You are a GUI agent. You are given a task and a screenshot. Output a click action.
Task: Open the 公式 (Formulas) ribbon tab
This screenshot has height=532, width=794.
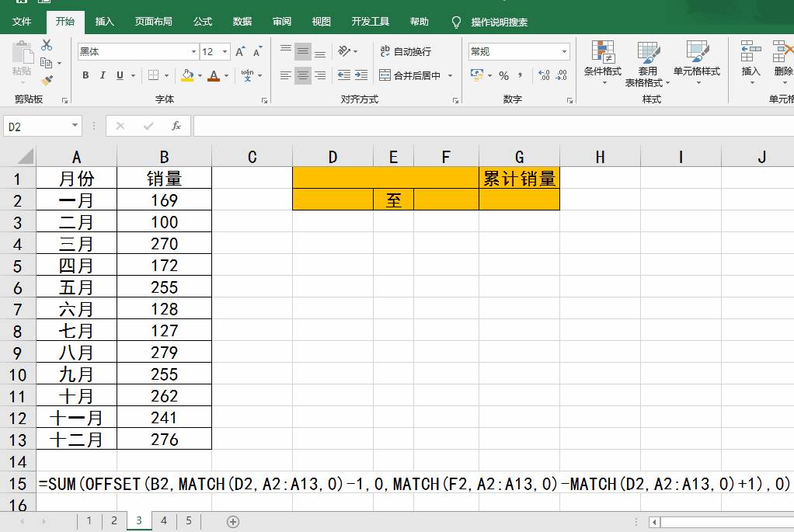click(203, 22)
